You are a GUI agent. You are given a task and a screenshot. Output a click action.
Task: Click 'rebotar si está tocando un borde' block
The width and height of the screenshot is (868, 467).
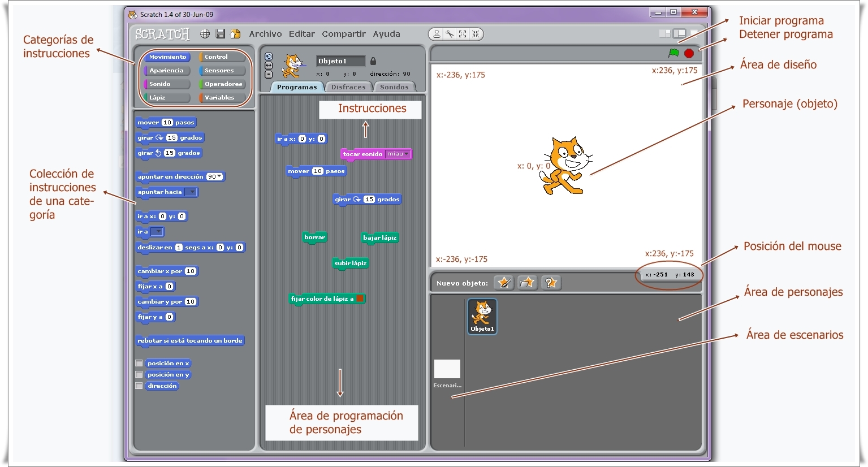[x=190, y=341]
